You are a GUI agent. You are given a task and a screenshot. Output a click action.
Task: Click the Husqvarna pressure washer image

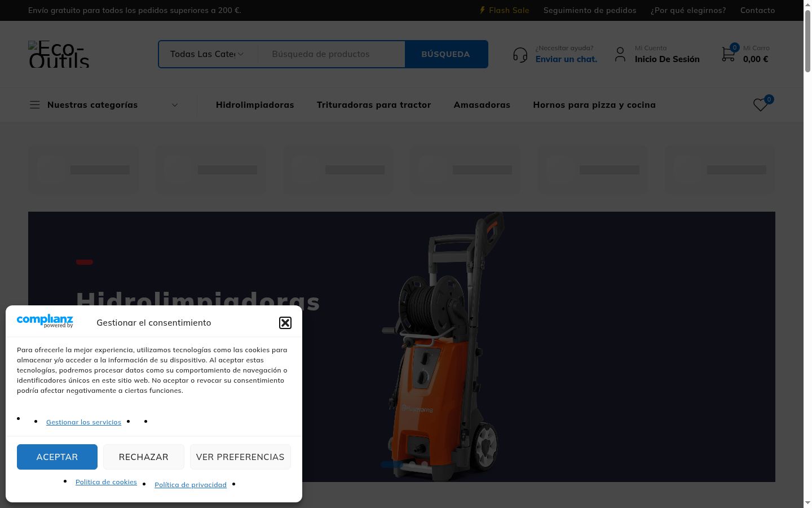pyautogui.click(x=443, y=347)
